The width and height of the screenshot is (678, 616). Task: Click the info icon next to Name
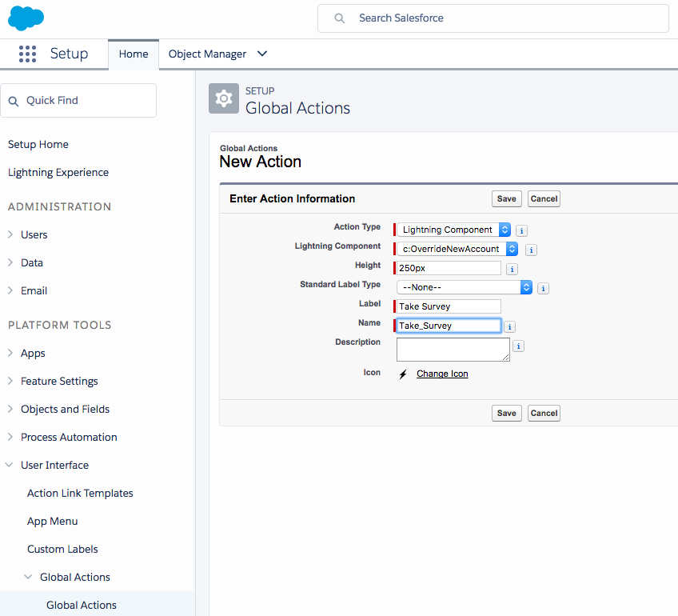509,326
